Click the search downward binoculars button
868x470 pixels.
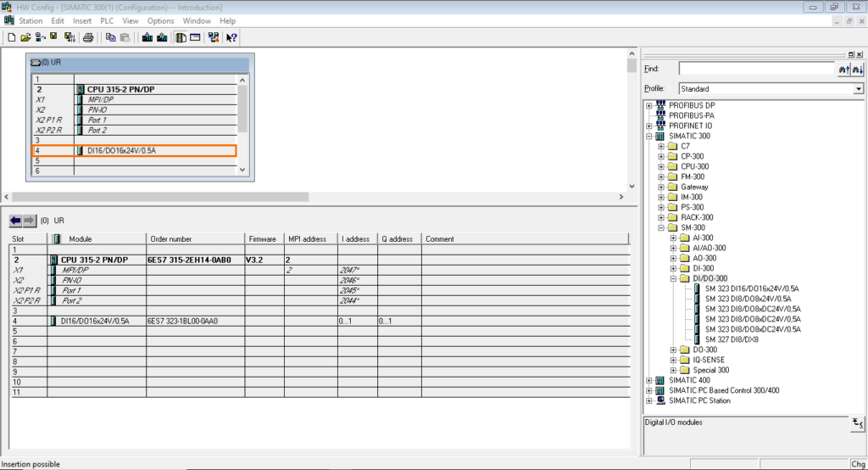click(858, 70)
